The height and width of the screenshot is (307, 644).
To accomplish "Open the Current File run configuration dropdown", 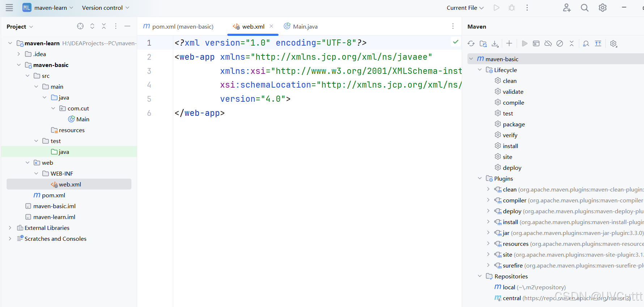I will click(465, 8).
